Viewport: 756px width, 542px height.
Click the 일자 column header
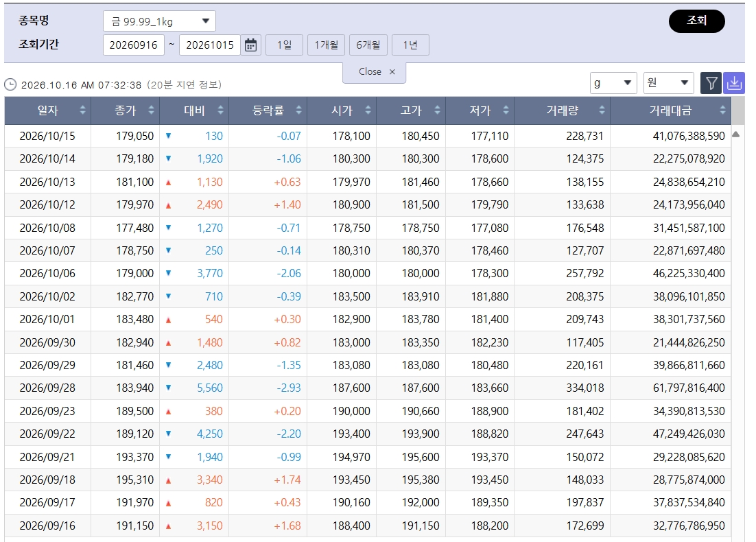48,110
